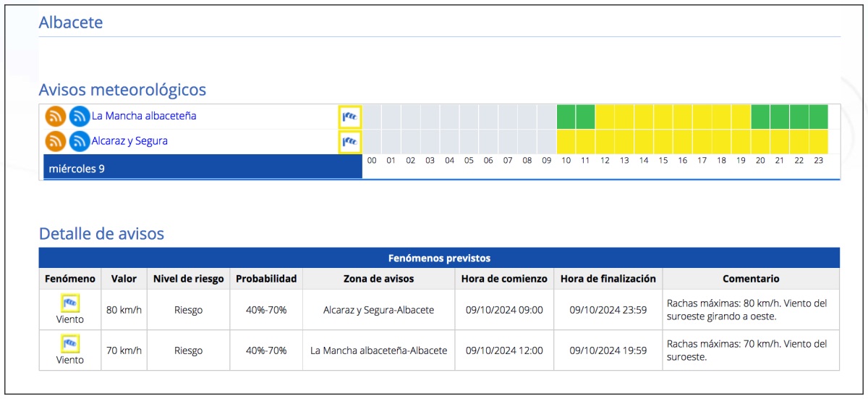Image resolution: width=868 pixels, height=399 pixels.
Task: Open the orange RSS feed for La Mancha albaceteña
Action: [x=56, y=116]
